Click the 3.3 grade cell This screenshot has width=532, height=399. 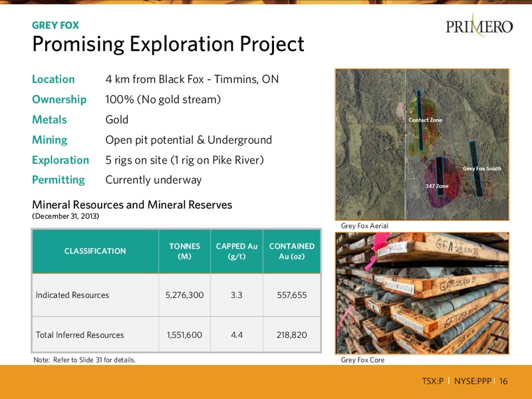[237, 295]
